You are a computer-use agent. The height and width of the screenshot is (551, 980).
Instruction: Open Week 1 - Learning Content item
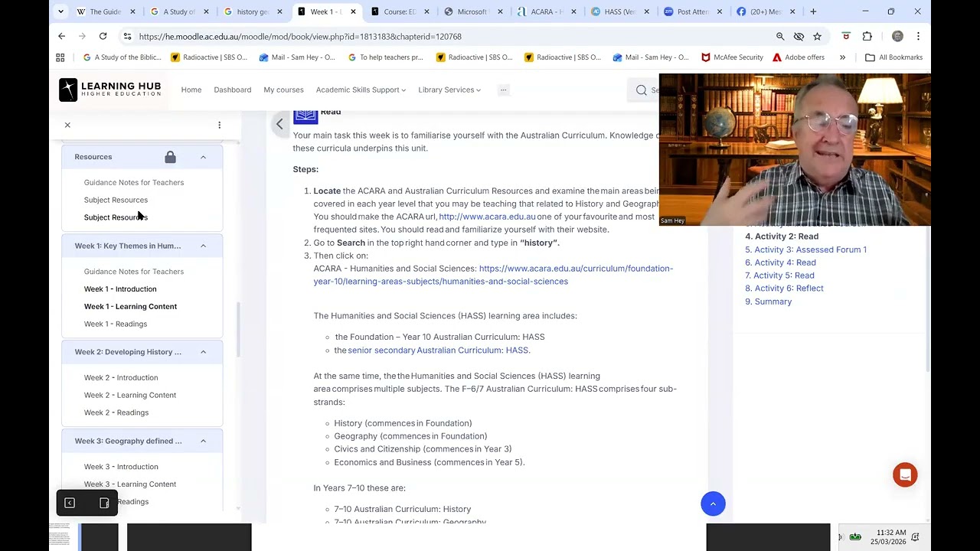(130, 307)
